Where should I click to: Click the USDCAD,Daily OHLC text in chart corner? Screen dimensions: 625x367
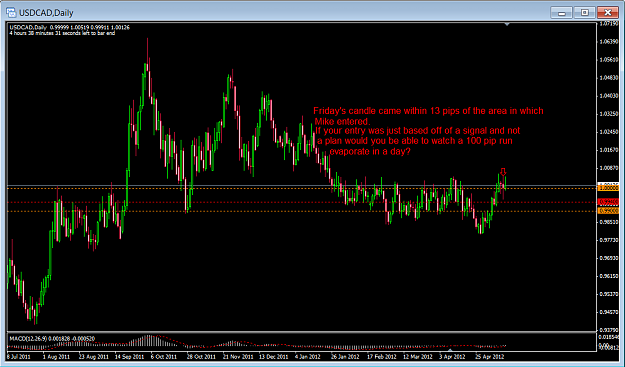click(x=69, y=27)
